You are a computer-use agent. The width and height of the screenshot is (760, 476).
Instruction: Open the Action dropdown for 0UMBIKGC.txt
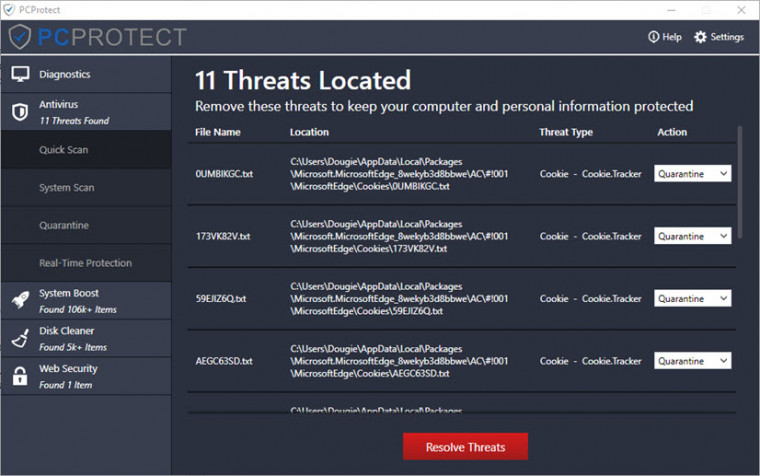pos(693,174)
